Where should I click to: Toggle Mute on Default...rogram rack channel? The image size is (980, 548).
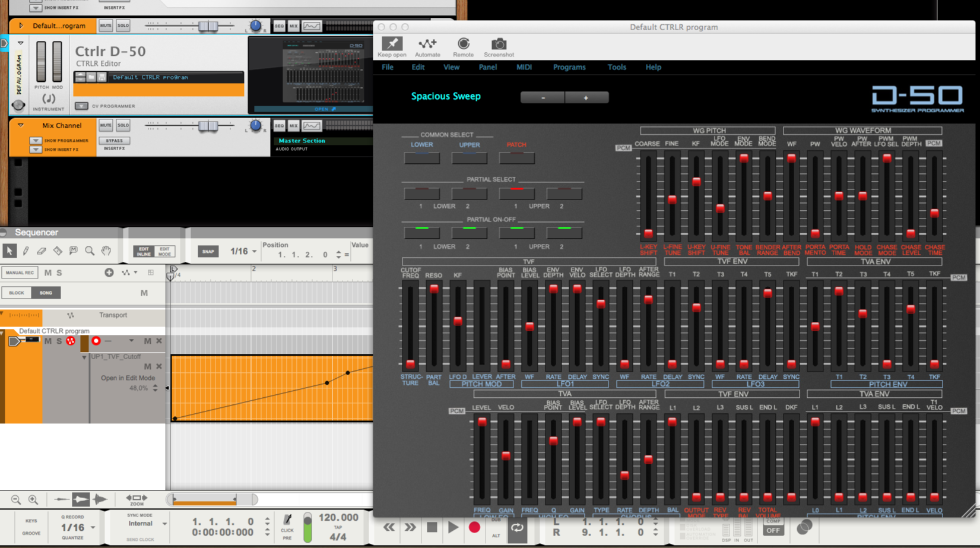tap(106, 26)
